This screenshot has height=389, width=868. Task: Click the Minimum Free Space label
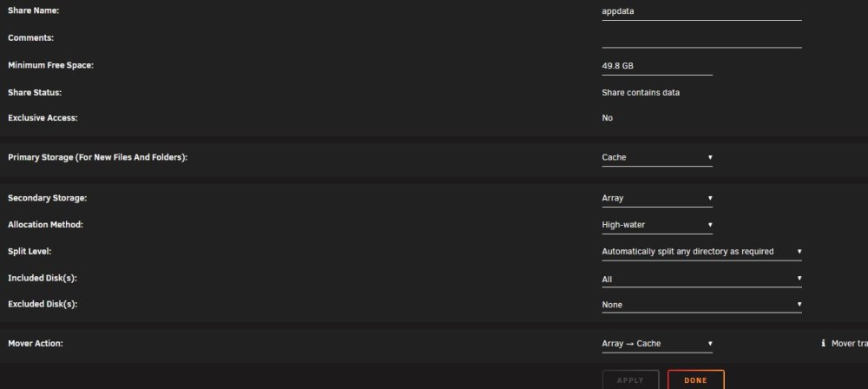pos(51,65)
